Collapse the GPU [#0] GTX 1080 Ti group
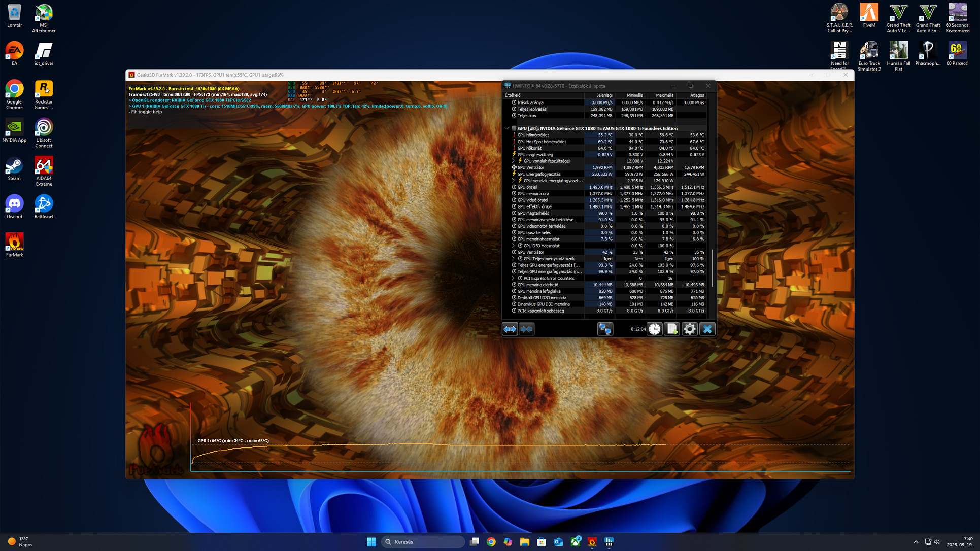Screen dimensions: 980x551 [x=506, y=128]
